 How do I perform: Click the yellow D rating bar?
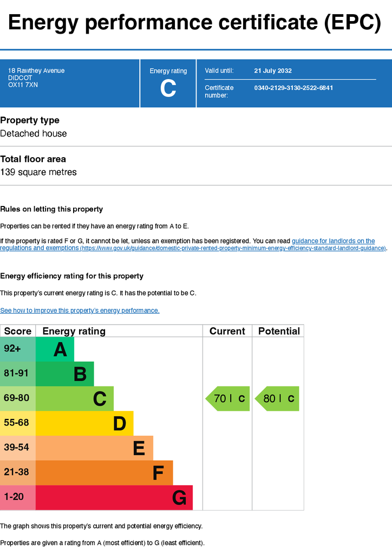[84, 423]
